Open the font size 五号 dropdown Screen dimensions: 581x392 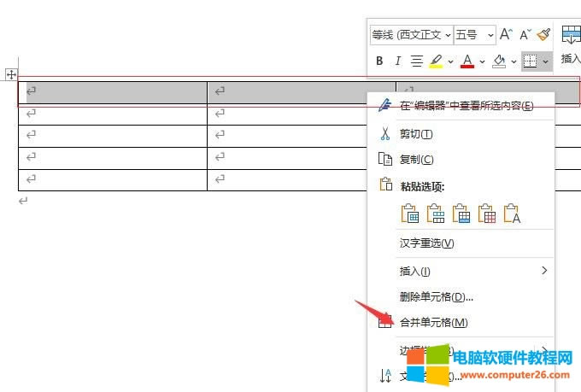(474, 35)
